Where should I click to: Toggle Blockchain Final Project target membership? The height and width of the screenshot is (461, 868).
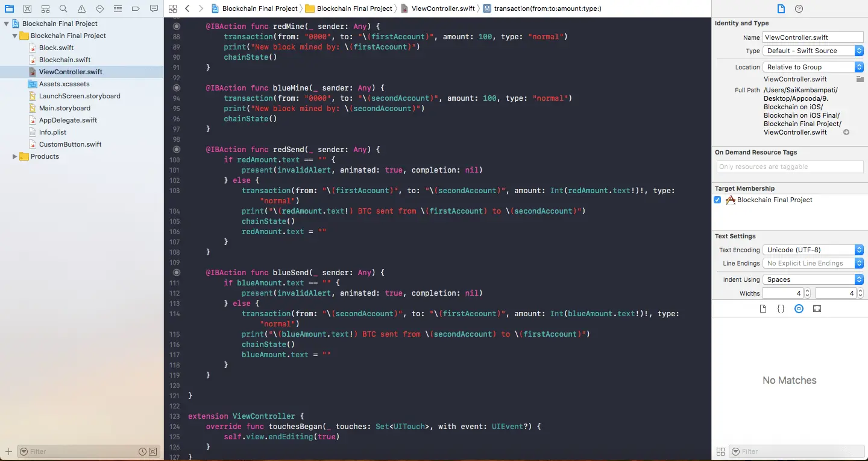point(717,200)
